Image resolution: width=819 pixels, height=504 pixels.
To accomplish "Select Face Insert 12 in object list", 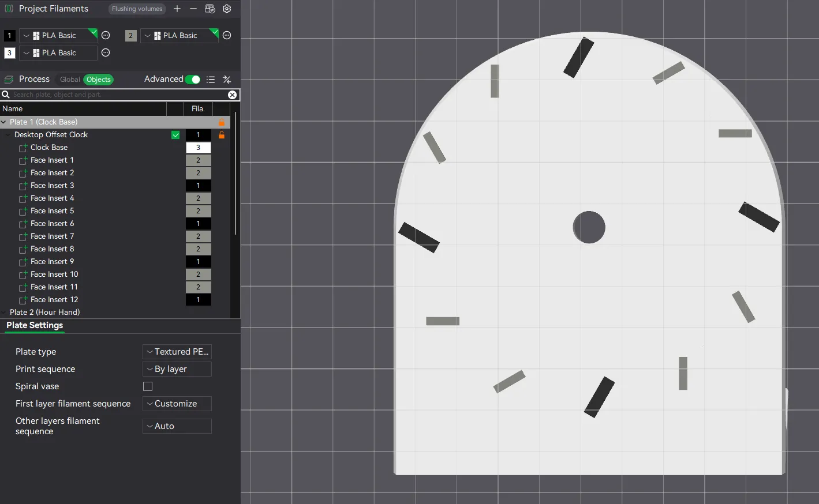I will (54, 300).
